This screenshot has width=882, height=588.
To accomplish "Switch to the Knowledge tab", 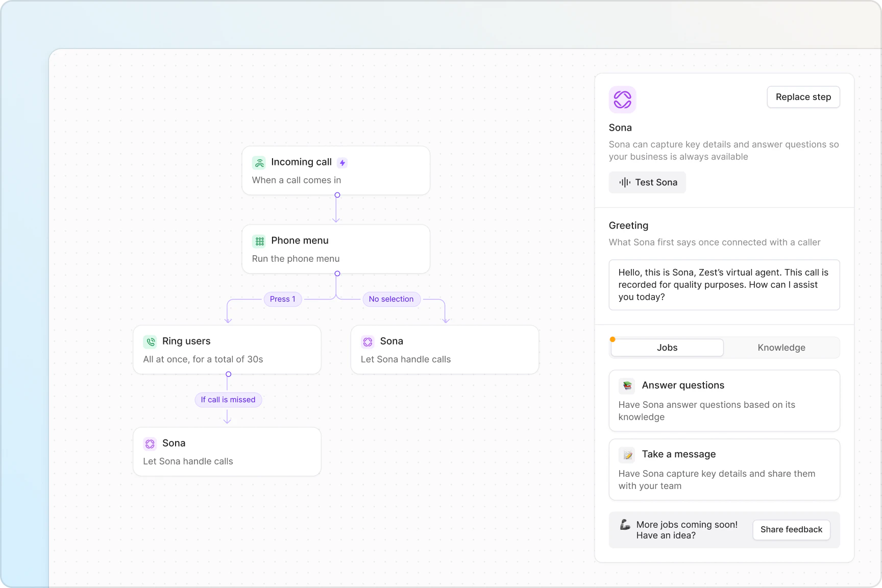I will [781, 348].
